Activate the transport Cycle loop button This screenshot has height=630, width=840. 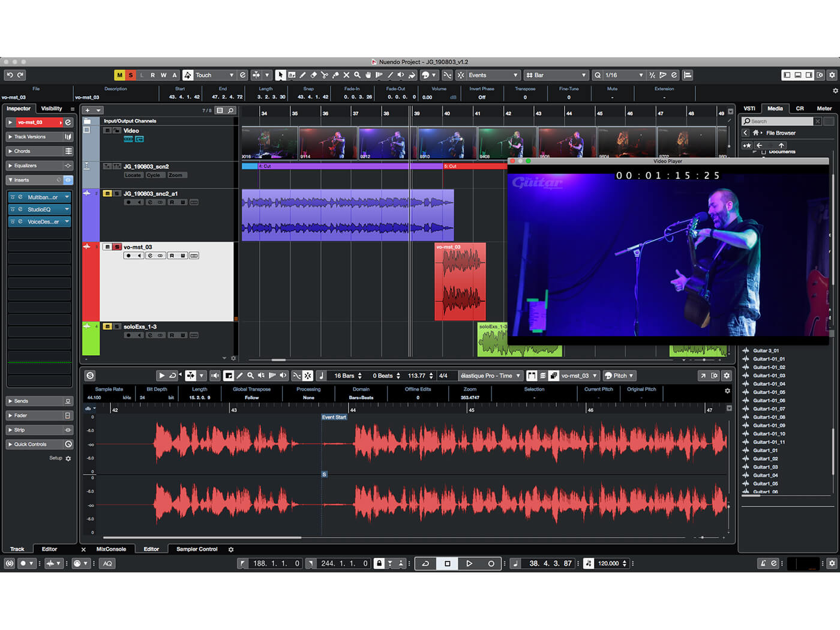(425, 563)
